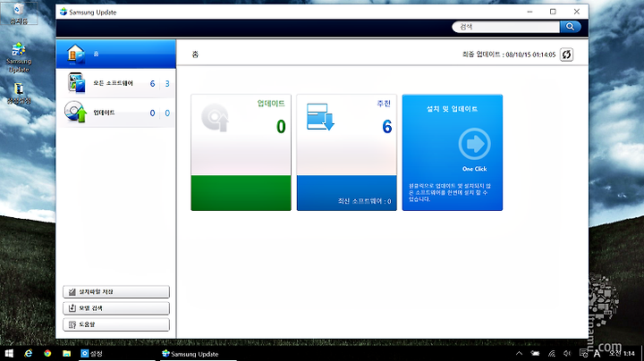Select the All Software row text label

[x=113, y=83]
